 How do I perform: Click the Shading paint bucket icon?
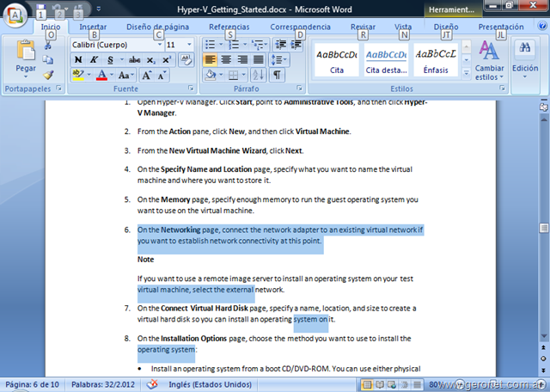211,75
